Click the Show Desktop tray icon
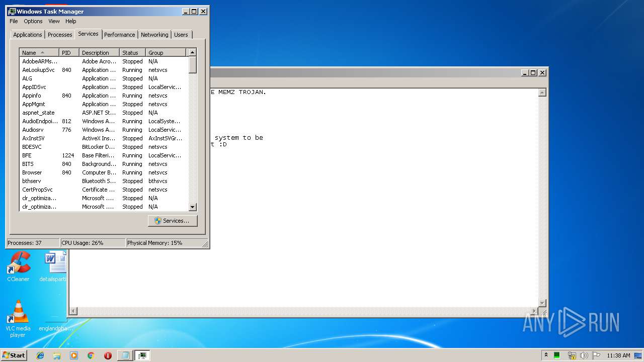This screenshot has height=362, width=644. (638, 355)
